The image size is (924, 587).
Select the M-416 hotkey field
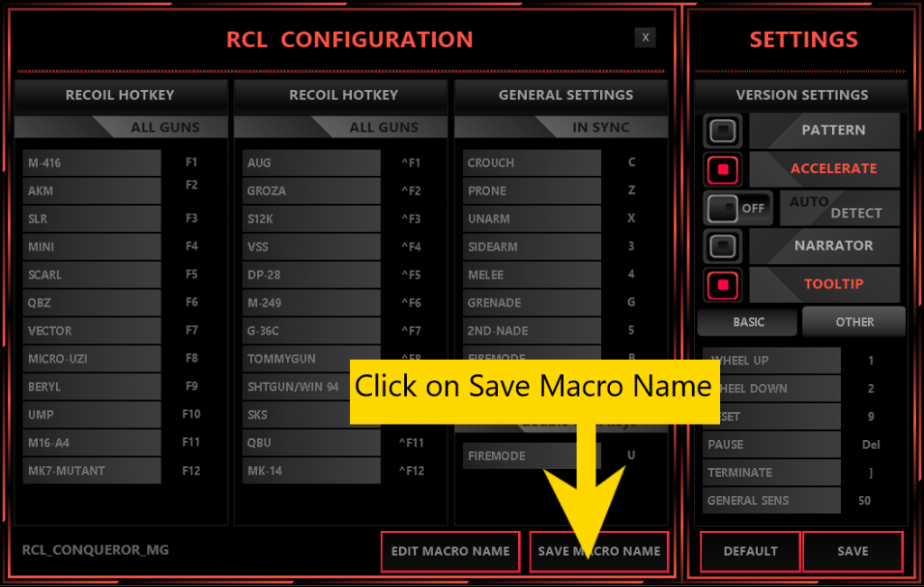click(92, 163)
